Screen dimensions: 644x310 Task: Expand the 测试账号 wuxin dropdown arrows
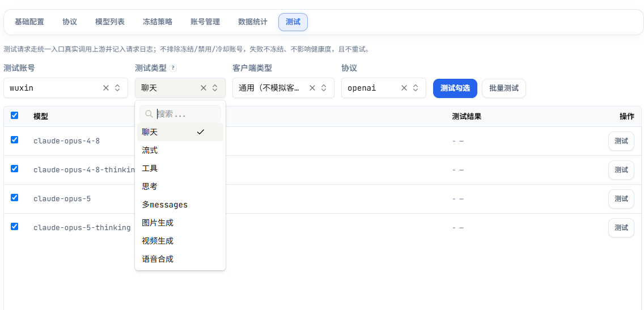117,88
